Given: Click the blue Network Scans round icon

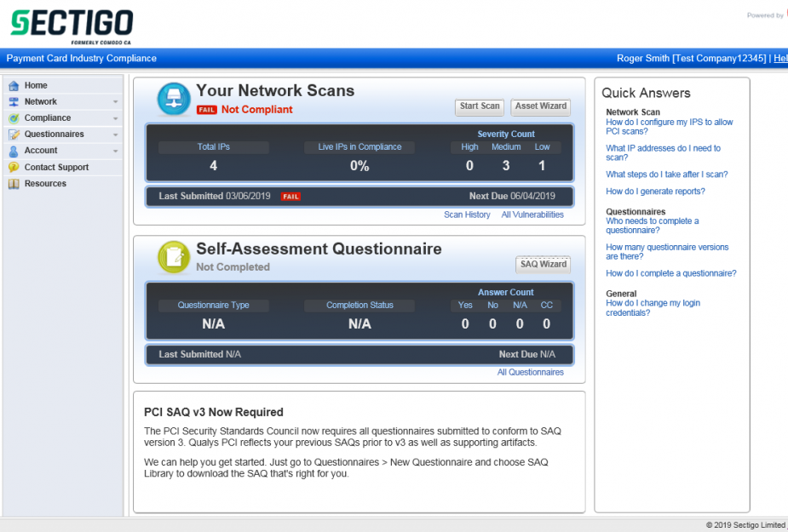Looking at the screenshot, I should (x=174, y=99).
